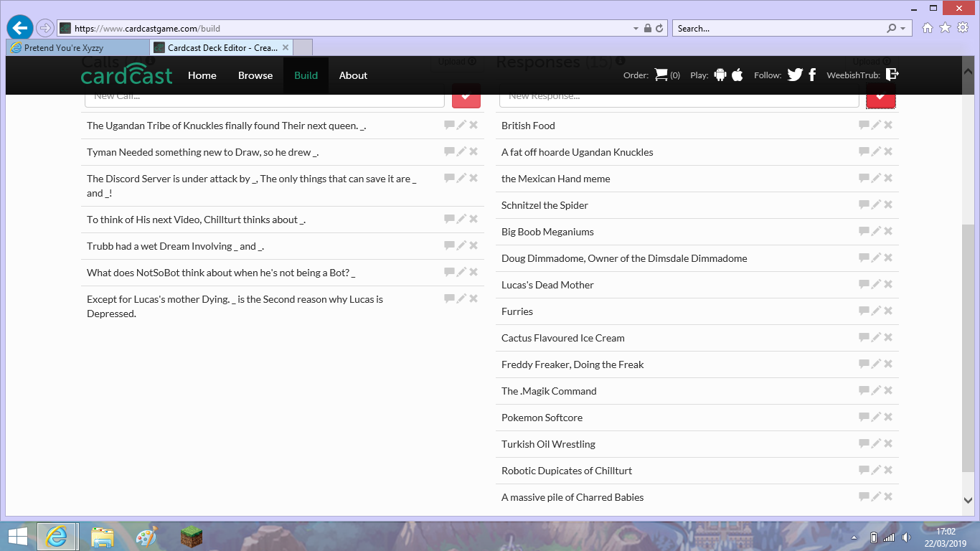Select 'To think of His next Video' call text
The width and height of the screenshot is (980, 551).
[x=196, y=220]
